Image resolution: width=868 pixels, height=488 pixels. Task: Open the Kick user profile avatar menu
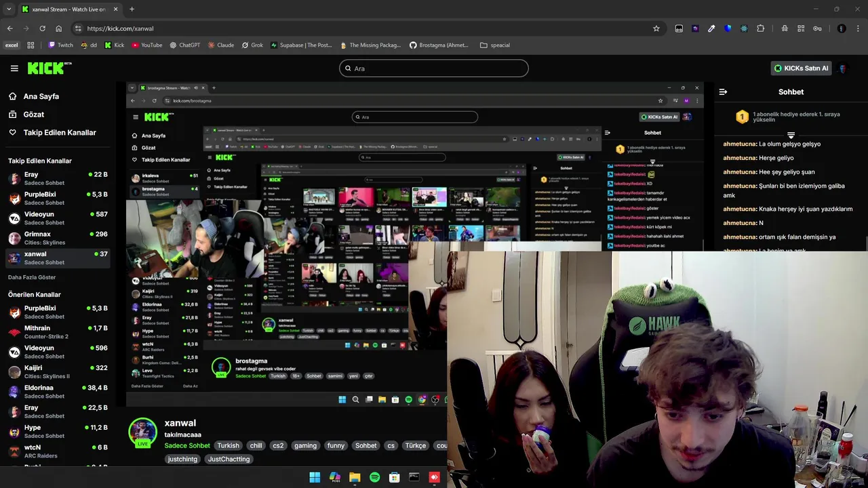point(843,68)
